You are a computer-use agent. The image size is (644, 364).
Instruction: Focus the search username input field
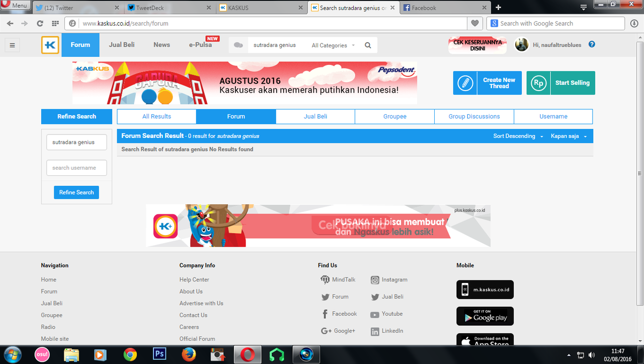(x=76, y=168)
